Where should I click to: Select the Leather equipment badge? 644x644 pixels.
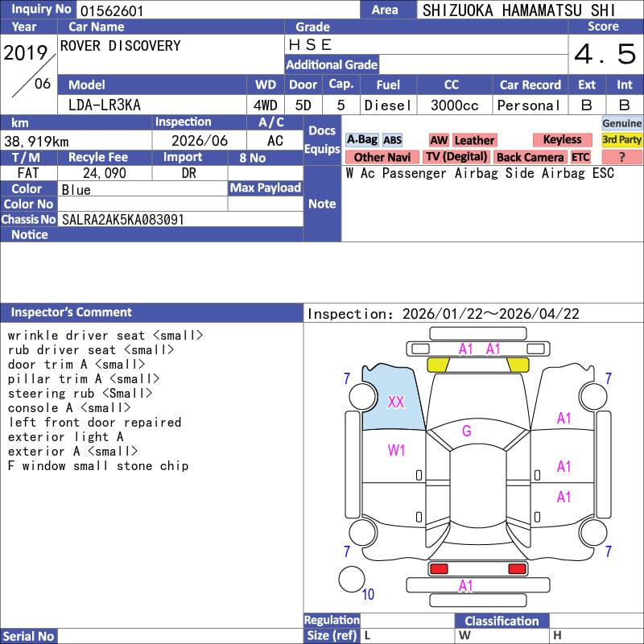click(x=474, y=140)
